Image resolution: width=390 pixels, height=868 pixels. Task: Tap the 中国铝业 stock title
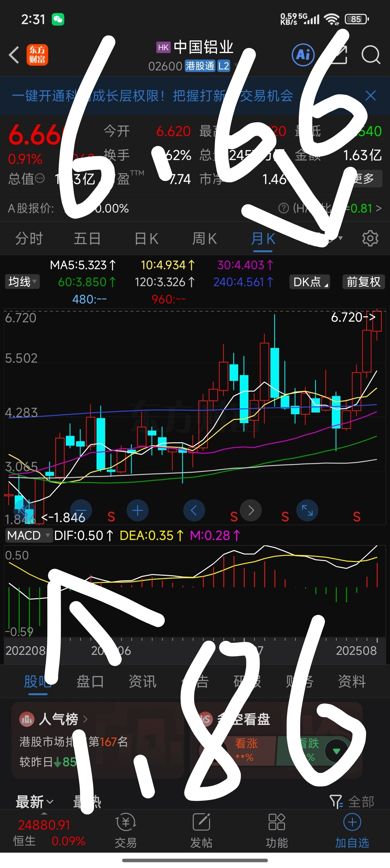(203, 47)
